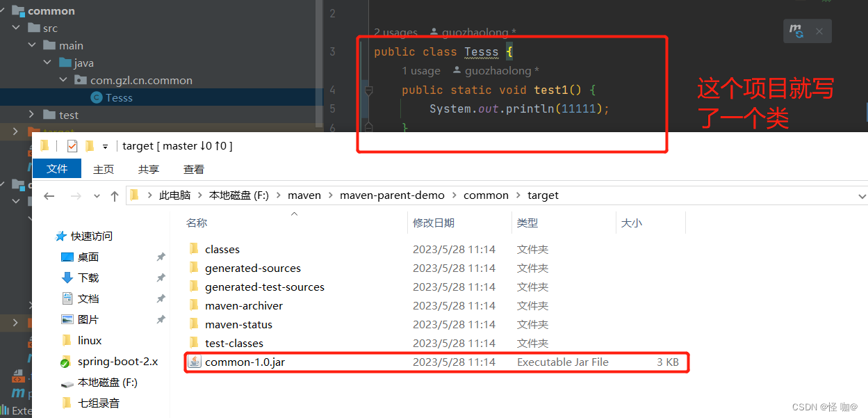This screenshot has width=868, height=418.
Task: Fold the test1 method in gutter
Action: coord(369,90)
